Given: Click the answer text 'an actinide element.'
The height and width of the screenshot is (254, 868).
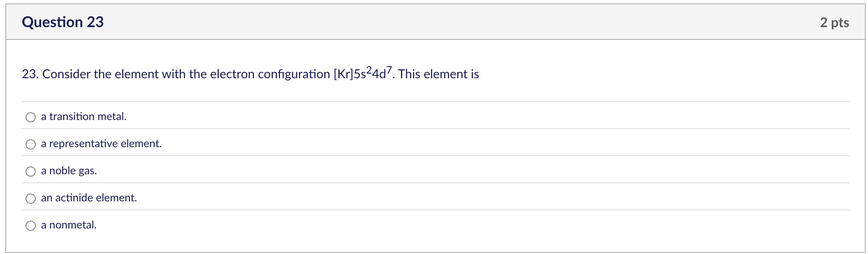Looking at the screenshot, I should [88, 197].
